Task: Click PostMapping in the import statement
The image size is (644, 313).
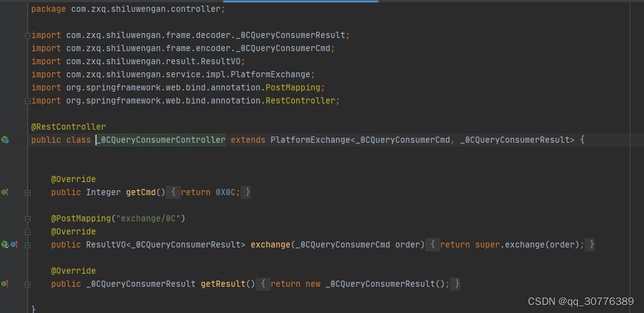Action: click(x=293, y=87)
